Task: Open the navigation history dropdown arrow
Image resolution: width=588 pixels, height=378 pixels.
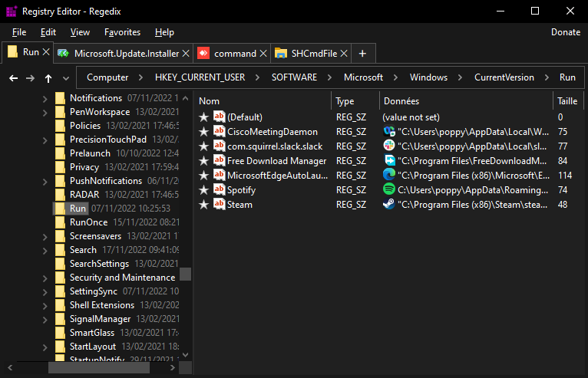Action: coord(66,78)
